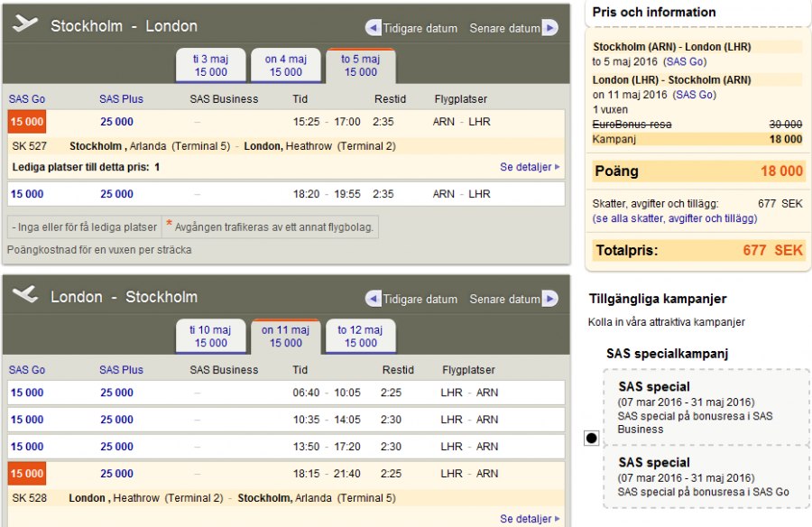Click the Avgången trafikeras av ett annat flygbolag legend
Image resolution: width=812 pixels, height=527 pixels.
pyautogui.click(x=270, y=227)
